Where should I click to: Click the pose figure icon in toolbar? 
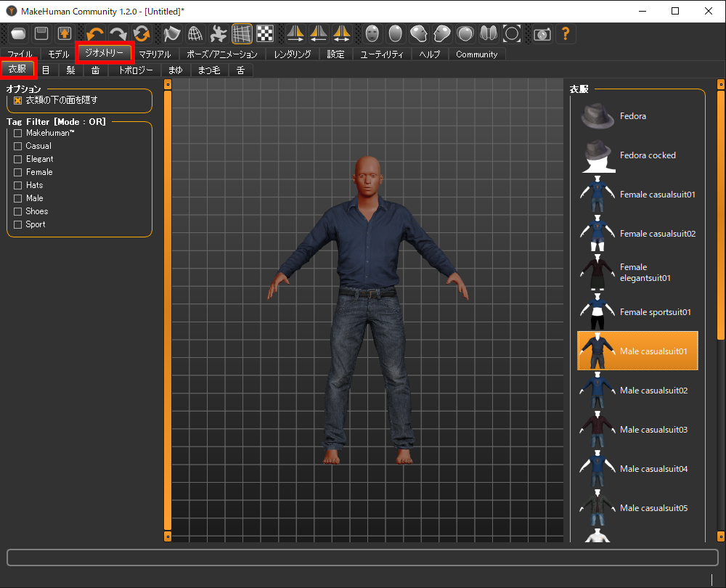click(x=219, y=33)
